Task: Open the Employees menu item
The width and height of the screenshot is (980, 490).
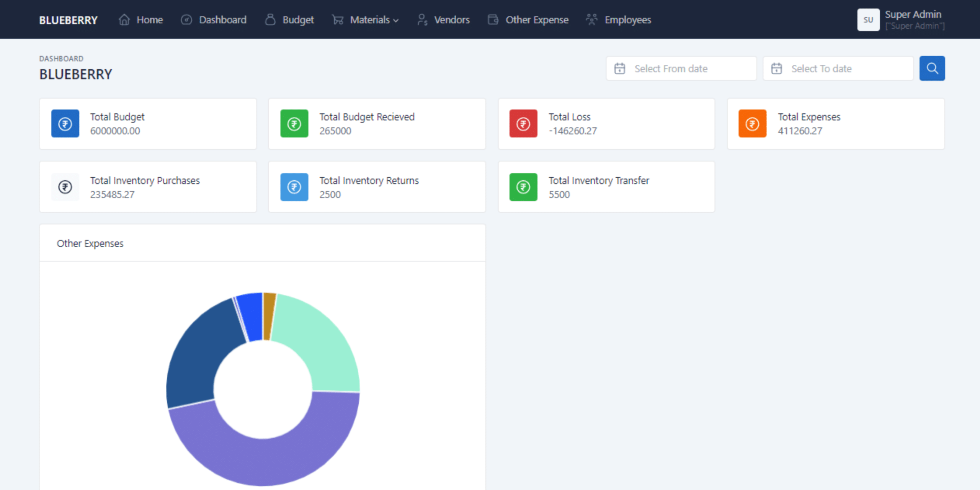Action: pos(619,20)
